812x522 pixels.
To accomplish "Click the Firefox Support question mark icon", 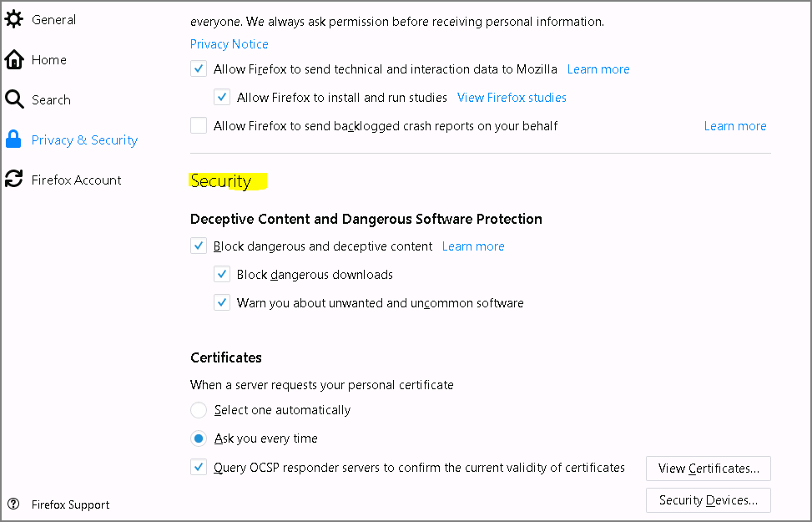I will click(13, 504).
